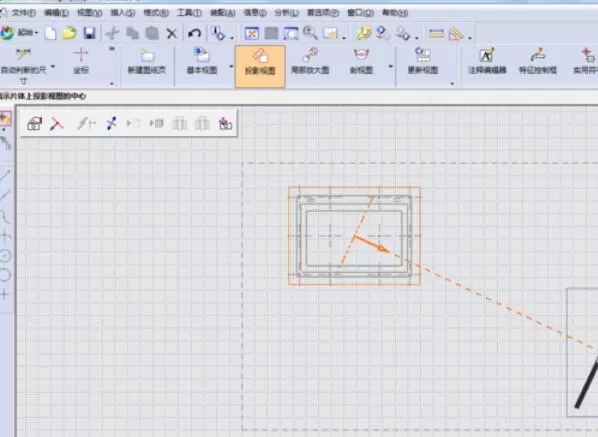Click the Open folder icon

coord(69,33)
